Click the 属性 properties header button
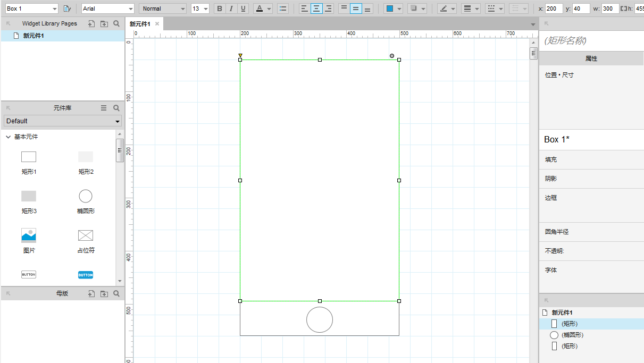 tap(591, 58)
